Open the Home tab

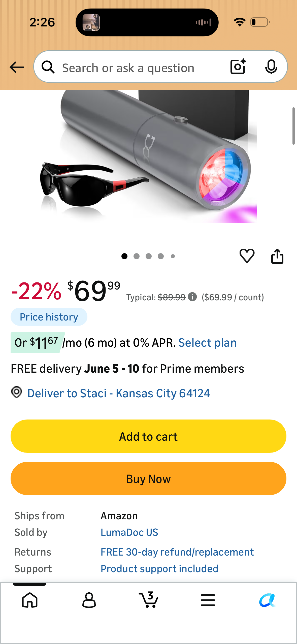click(30, 600)
